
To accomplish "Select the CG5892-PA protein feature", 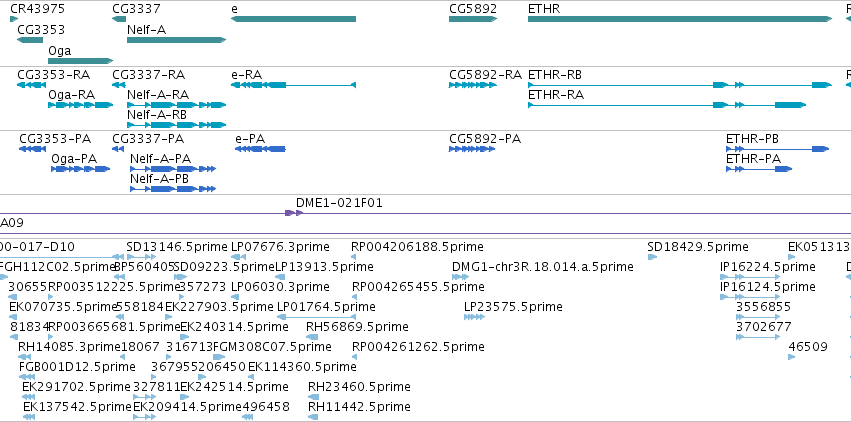I will click(x=472, y=149).
